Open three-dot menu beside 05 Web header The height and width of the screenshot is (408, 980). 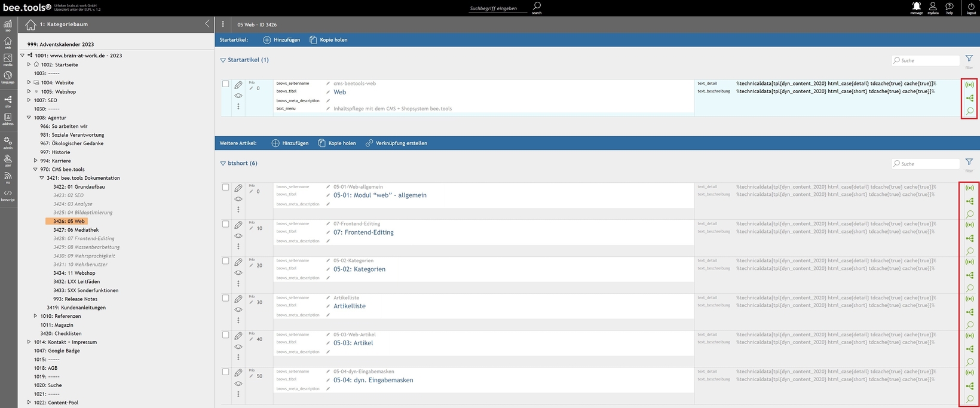(x=223, y=24)
